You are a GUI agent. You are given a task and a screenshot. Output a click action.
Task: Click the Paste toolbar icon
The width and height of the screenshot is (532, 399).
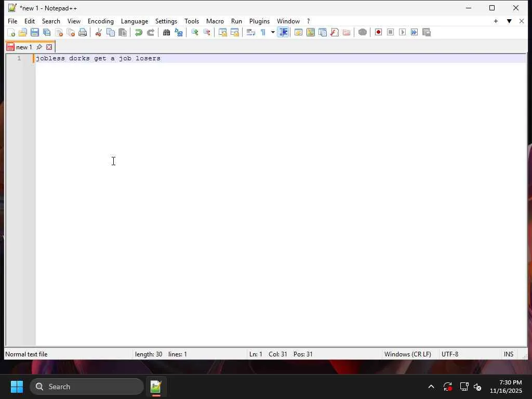[123, 32]
